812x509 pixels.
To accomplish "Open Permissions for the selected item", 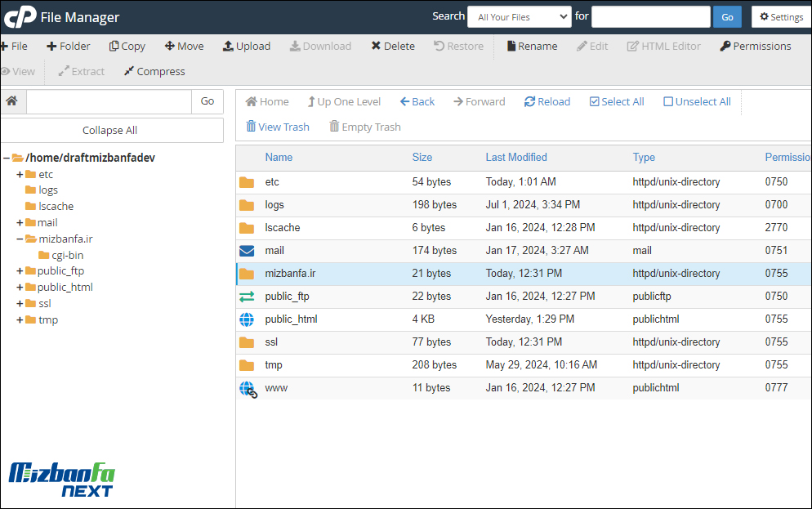I will [x=756, y=46].
